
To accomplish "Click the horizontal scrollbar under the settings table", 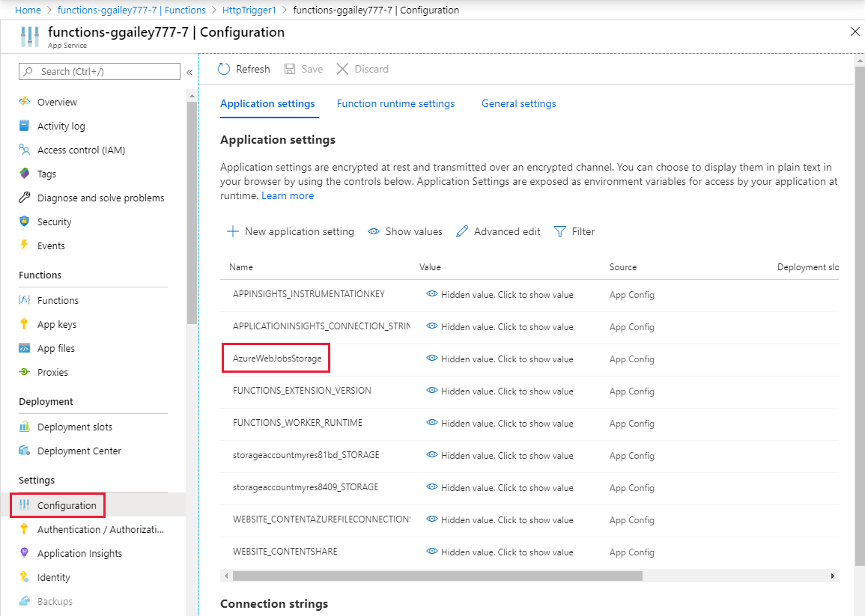I will click(x=437, y=576).
